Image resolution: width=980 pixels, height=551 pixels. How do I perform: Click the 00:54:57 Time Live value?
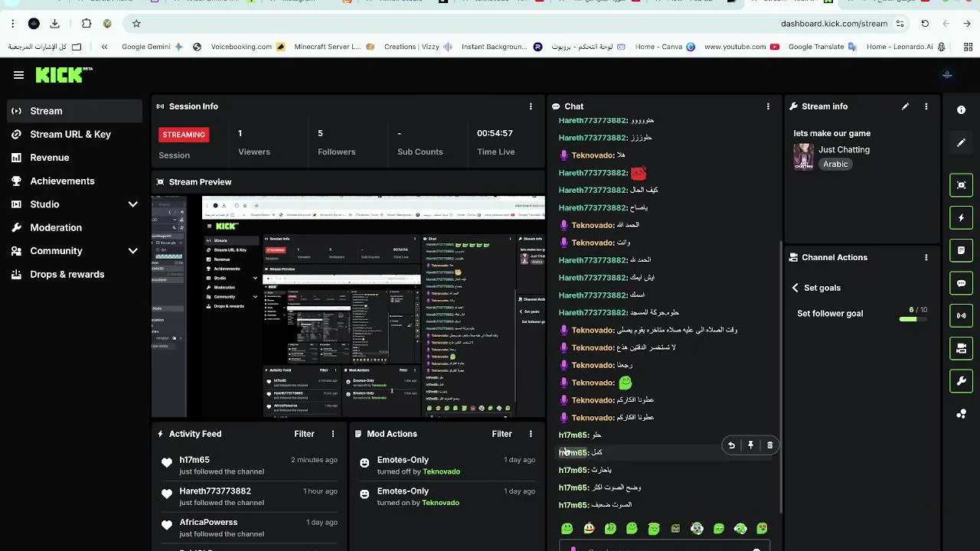[495, 133]
